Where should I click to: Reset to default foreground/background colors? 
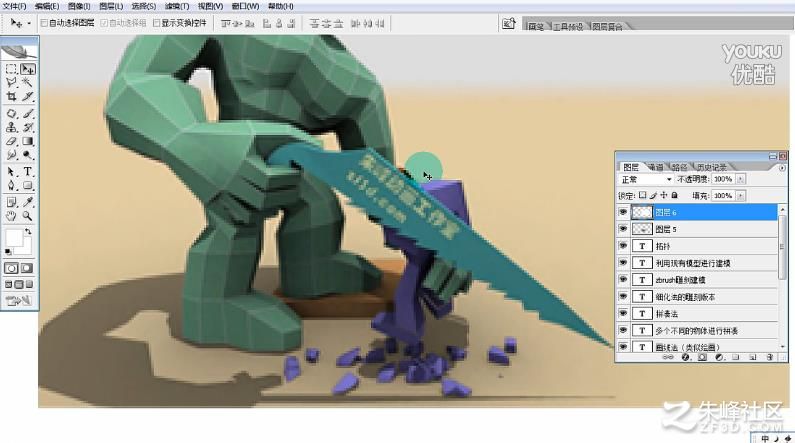pyautogui.click(x=8, y=251)
